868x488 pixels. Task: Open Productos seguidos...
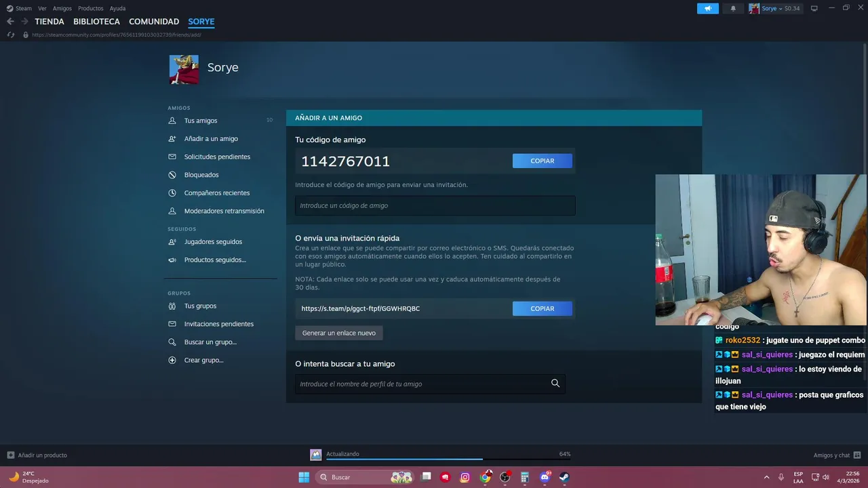click(x=215, y=260)
